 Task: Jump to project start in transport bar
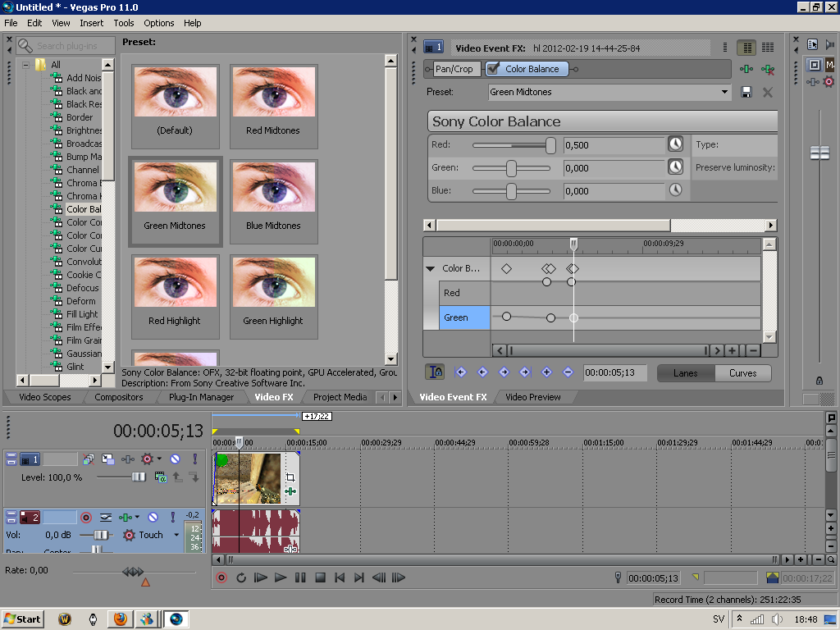click(x=340, y=577)
